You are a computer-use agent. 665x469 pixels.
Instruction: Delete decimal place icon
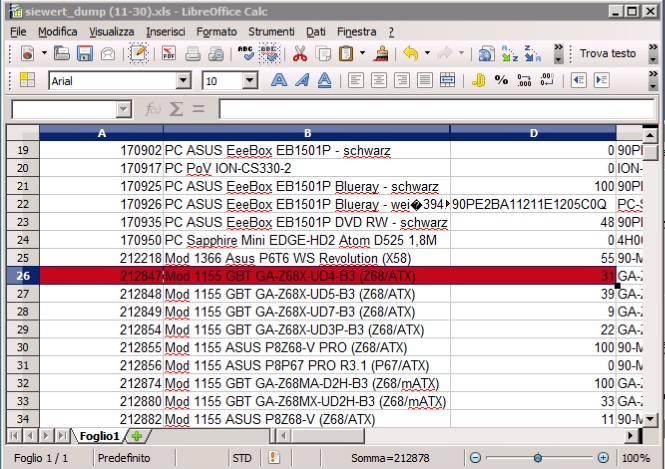pos(547,80)
